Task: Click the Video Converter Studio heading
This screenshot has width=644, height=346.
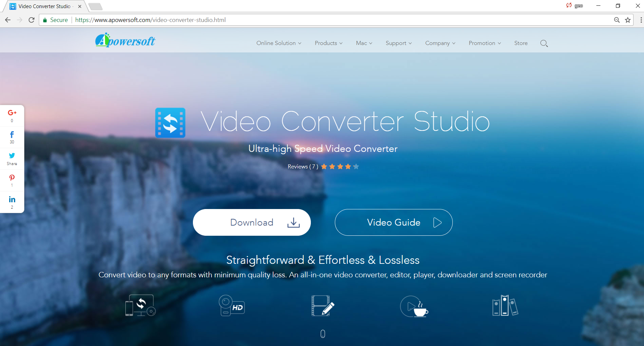Action: [x=345, y=121]
